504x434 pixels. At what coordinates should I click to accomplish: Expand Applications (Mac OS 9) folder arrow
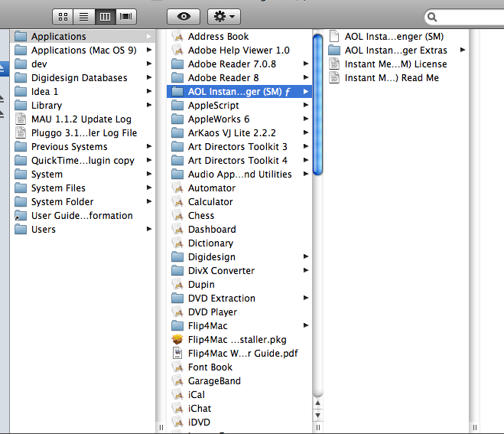(149, 50)
